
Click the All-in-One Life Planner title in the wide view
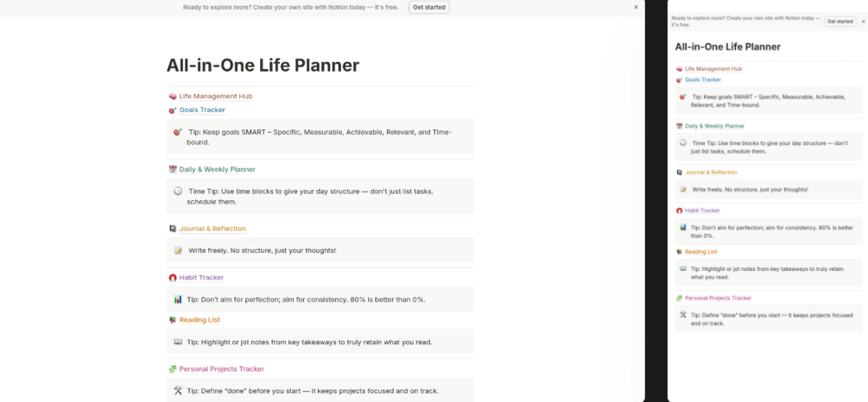[263, 66]
